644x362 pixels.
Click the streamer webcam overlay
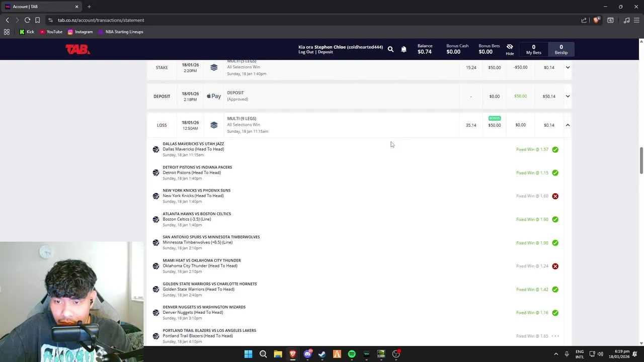(72, 302)
